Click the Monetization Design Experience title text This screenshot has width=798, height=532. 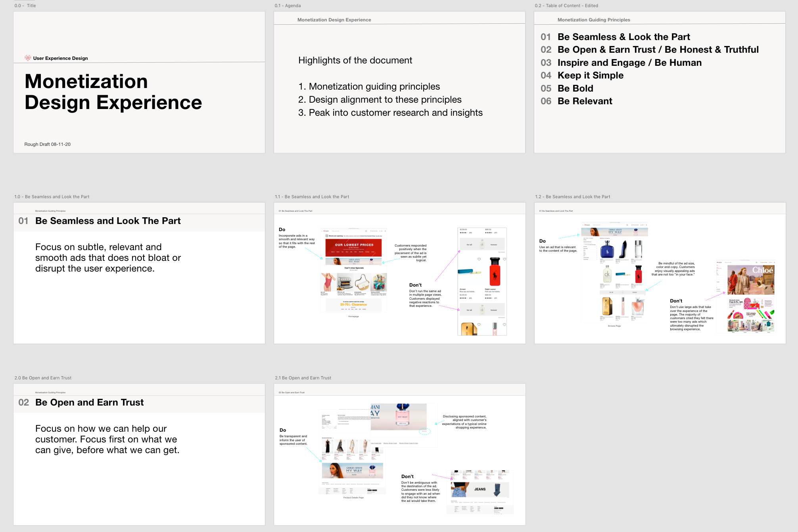(113, 92)
